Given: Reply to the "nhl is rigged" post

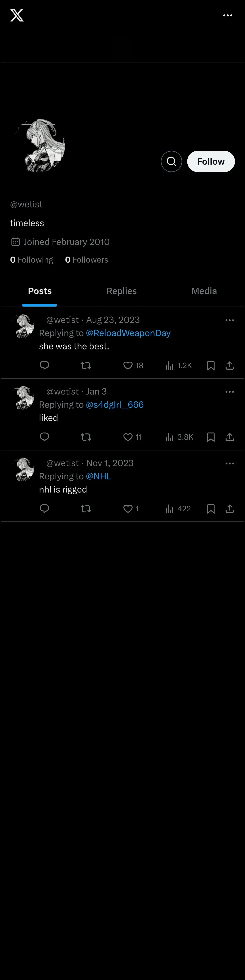Looking at the screenshot, I should click(45, 509).
